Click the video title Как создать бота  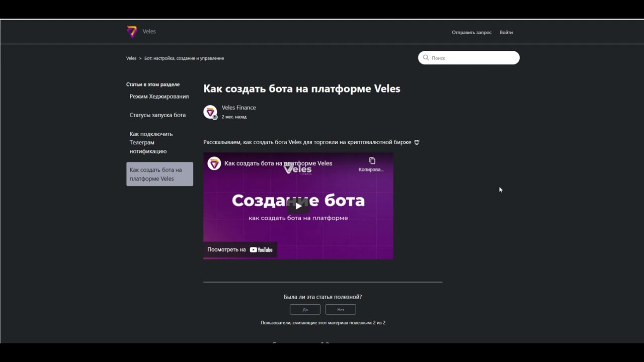[278, 163]
